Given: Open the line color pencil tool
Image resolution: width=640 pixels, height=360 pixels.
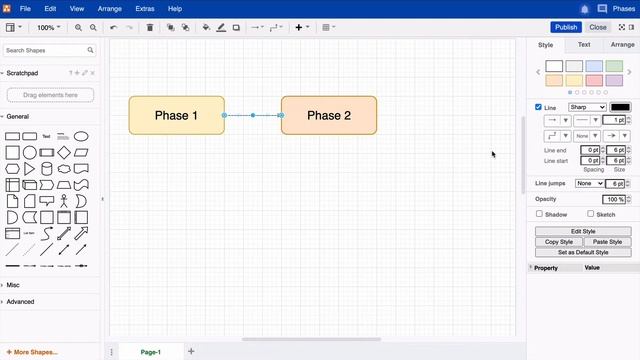Looking at the screenshot, I should pos(221,27).
